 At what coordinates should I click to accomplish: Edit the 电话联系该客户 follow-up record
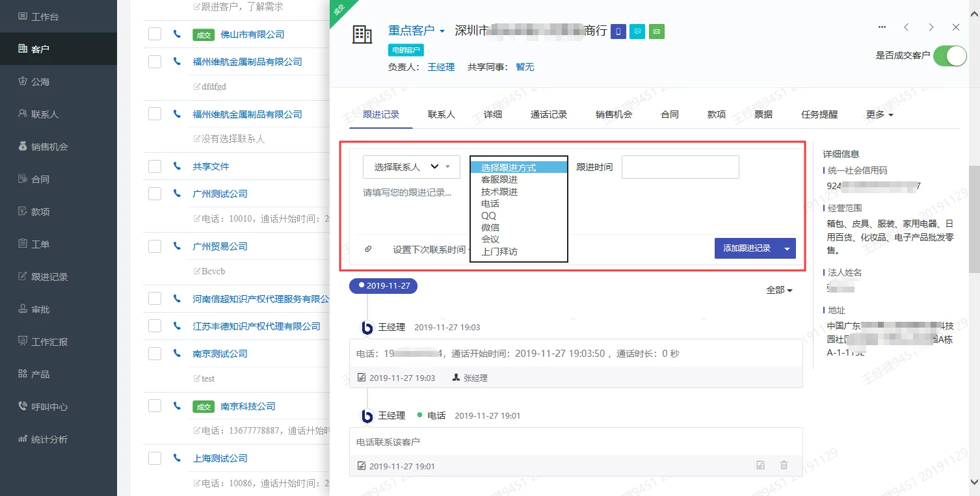760,465
